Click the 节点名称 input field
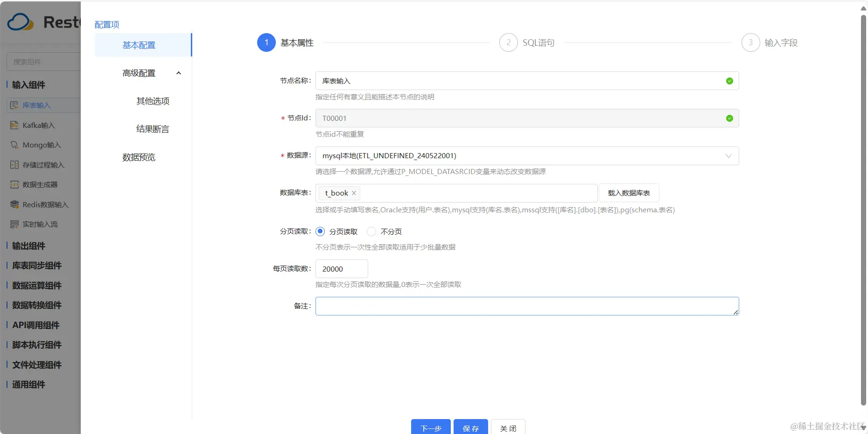 pyautogui.click(x=527, y=81)
